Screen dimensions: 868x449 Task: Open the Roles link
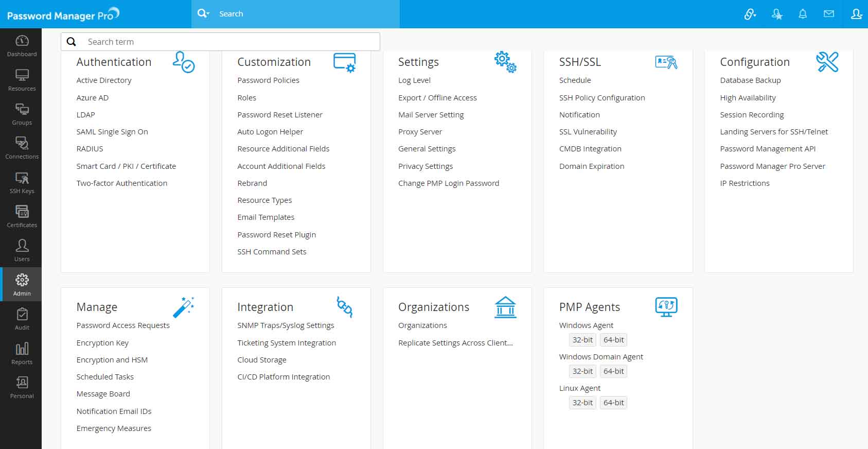click(x=246, y=98)
